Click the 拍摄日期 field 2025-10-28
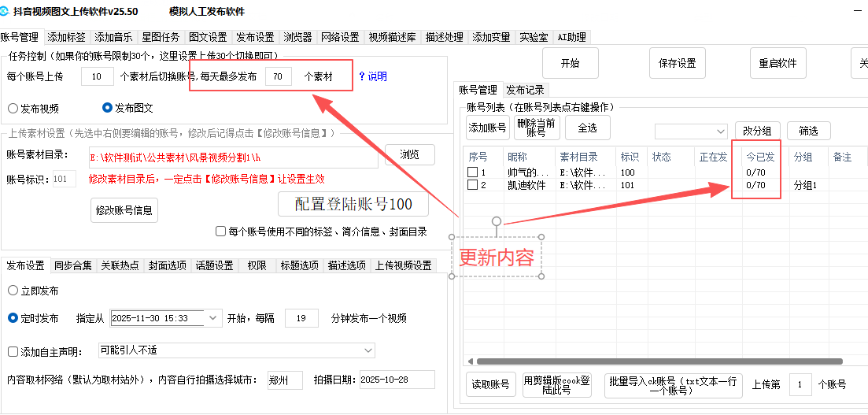 pos(397,380)
